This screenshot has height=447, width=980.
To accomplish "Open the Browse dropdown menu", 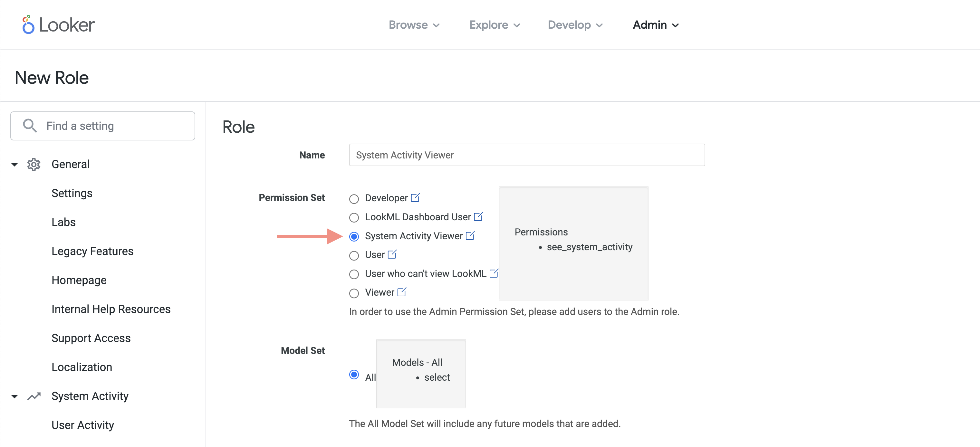I will coord(414,25).
